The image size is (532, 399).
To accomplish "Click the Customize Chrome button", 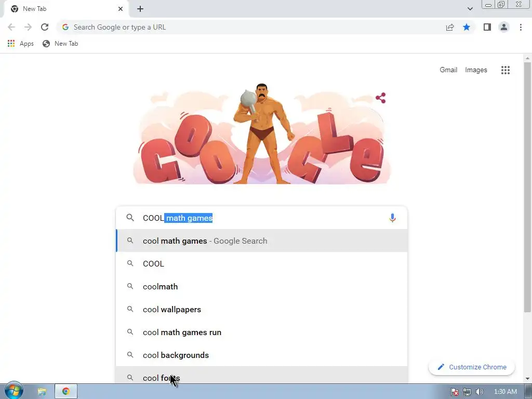I will [472, 367].
